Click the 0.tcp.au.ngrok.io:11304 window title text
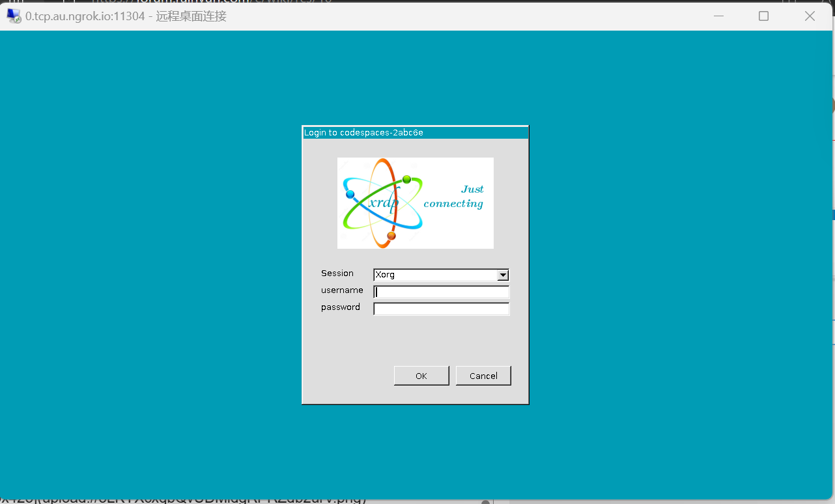Image resolution: width=835 pixels, height=504 pixels. tap(126, 16)
